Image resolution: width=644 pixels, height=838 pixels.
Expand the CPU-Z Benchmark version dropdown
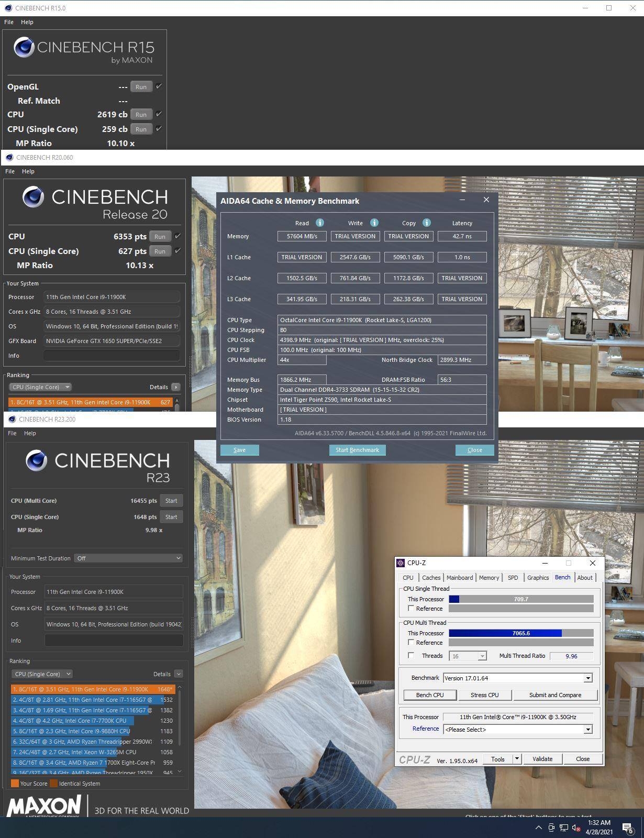pyautogui.click(x=588, y=678)
